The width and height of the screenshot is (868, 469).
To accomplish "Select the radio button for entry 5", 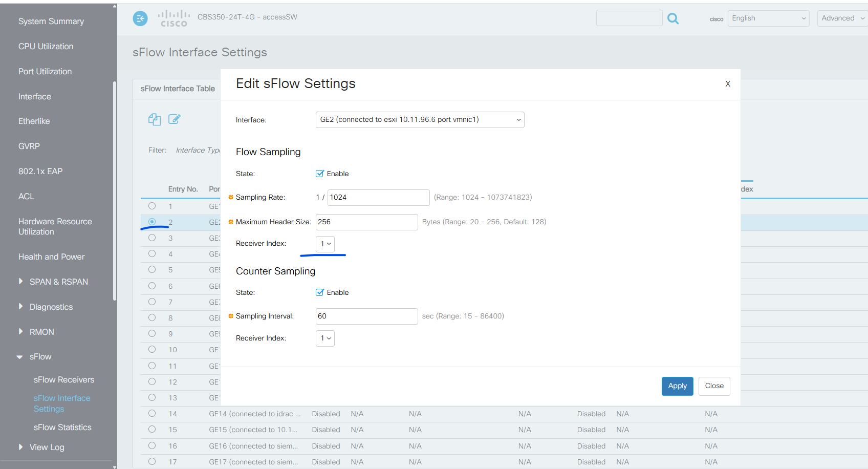I will click(x=151, y=269).
